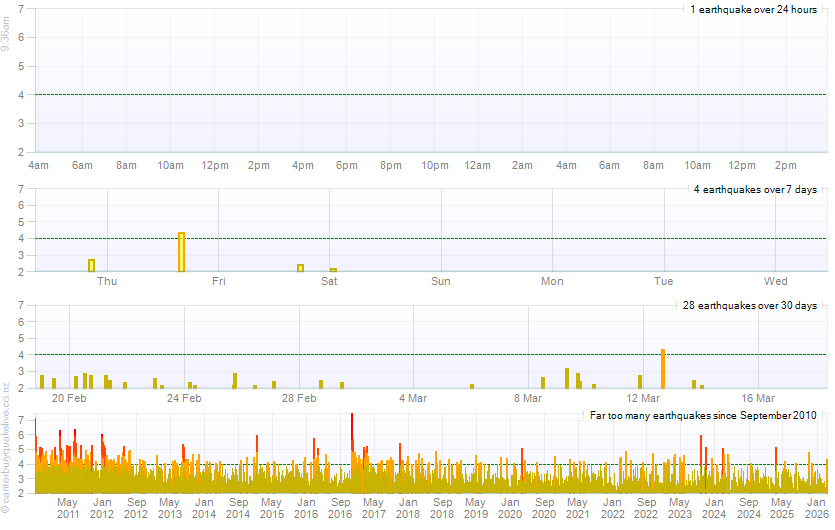Select the Wed label in the 7-day chart

[x=776, y=281]
